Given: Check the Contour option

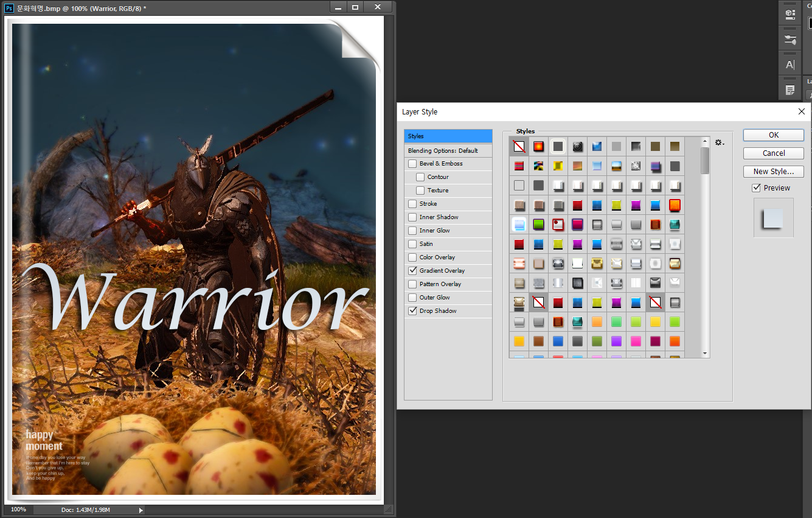Looking at the screenshot, I should [420, 177].
